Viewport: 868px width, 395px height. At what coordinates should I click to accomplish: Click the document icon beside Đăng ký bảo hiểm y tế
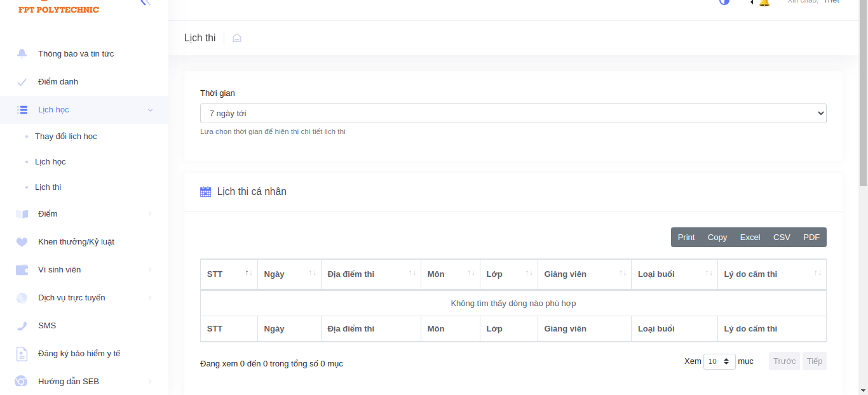click(x=22, y=354)
